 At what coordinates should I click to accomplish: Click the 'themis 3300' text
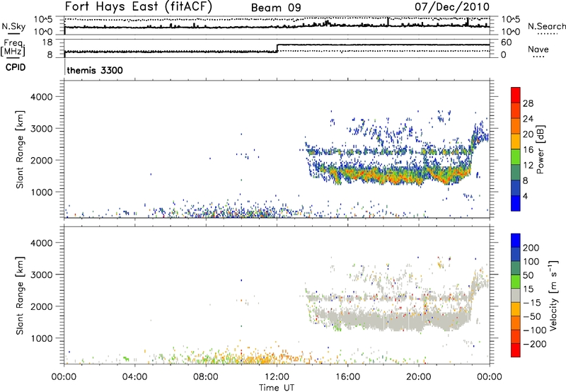coord(95,70)
